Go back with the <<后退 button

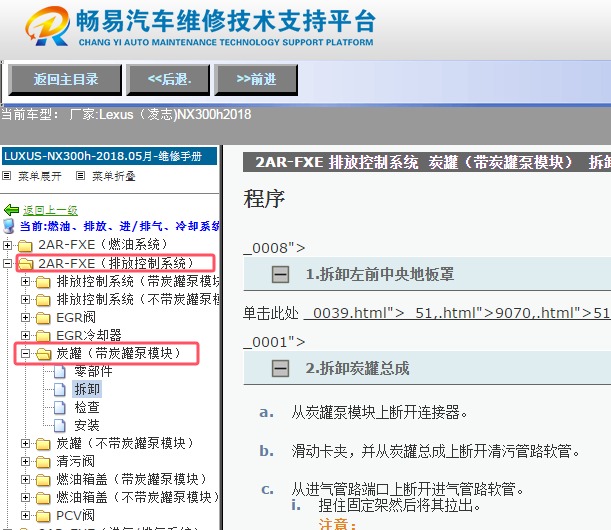click(x=168, y=80)
